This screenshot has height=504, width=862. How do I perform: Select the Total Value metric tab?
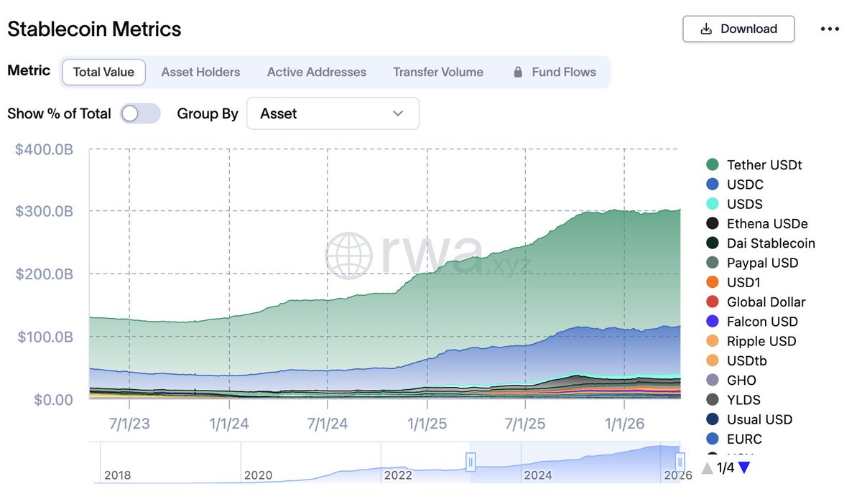[103, 72]
